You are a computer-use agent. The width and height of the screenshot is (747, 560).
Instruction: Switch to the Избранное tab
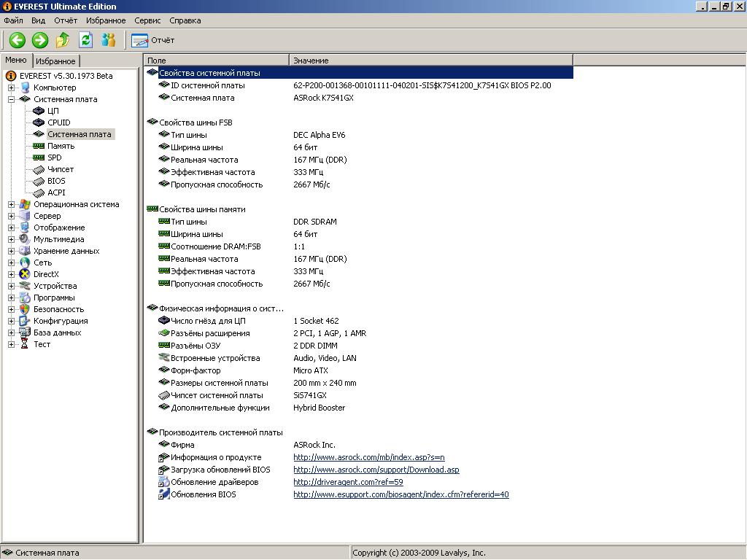point(55,61)
